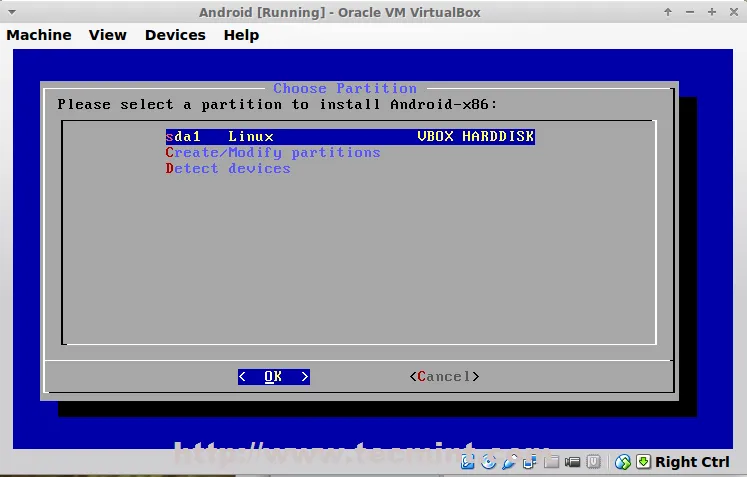This screenshot has height=477, width=747.
Task: Click the shared folders indicator icon
Action: point(551,462)
